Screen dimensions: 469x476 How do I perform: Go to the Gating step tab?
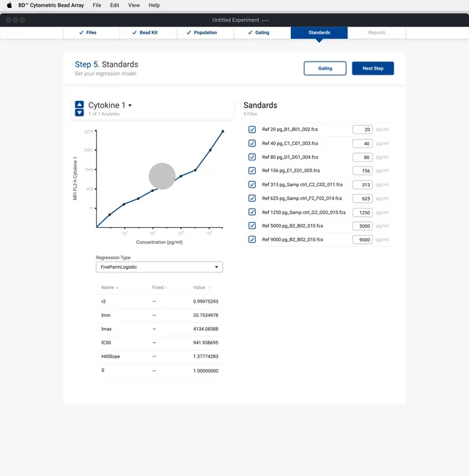coord(262,32)
